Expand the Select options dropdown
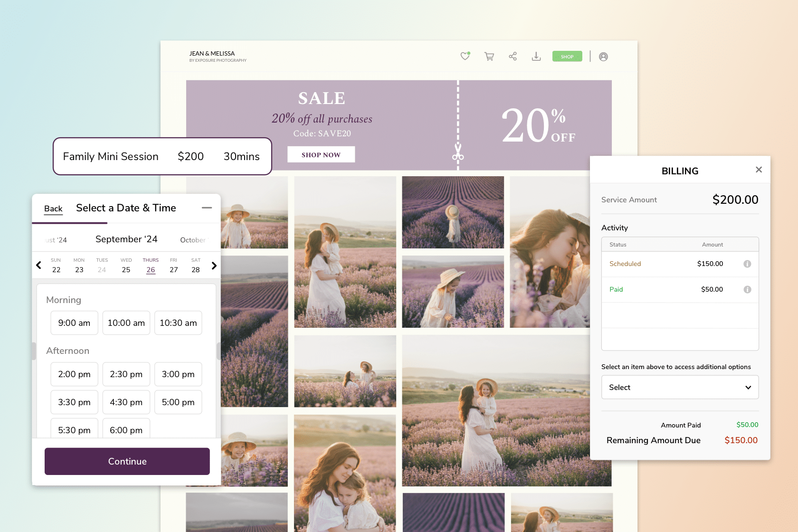798x532 pixels. (680, 388)
